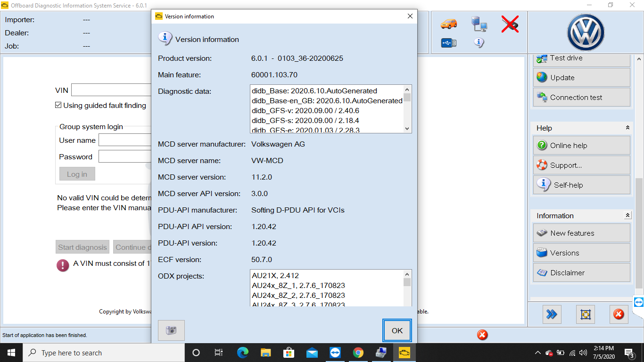Click the Password input field
The image size is (644, 362).
[125, 156]
